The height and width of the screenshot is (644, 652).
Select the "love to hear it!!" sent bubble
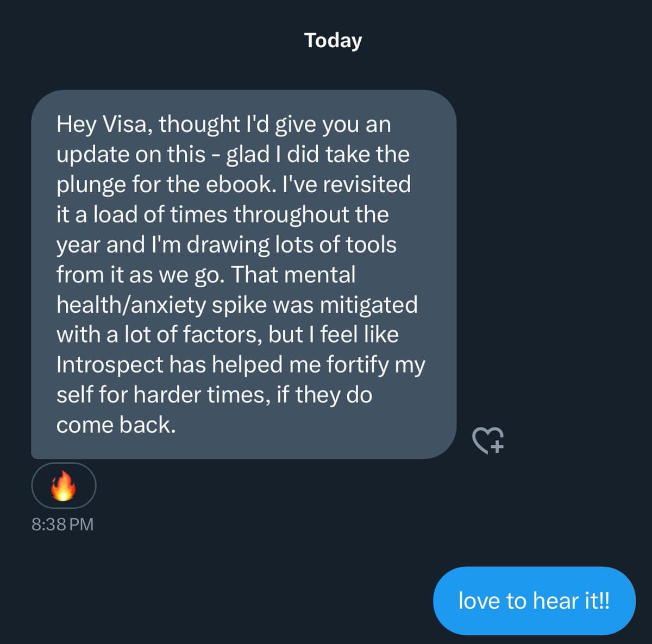534,601
